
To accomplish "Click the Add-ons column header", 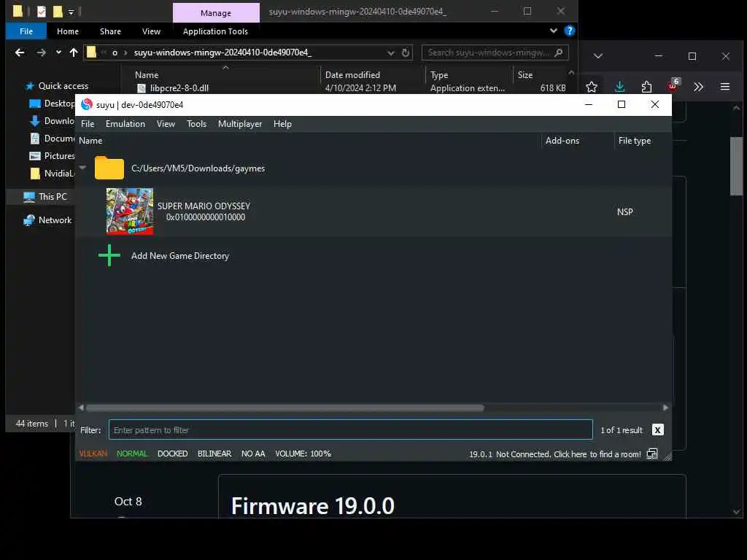I will pyautogui.click(x=562, y=141).
